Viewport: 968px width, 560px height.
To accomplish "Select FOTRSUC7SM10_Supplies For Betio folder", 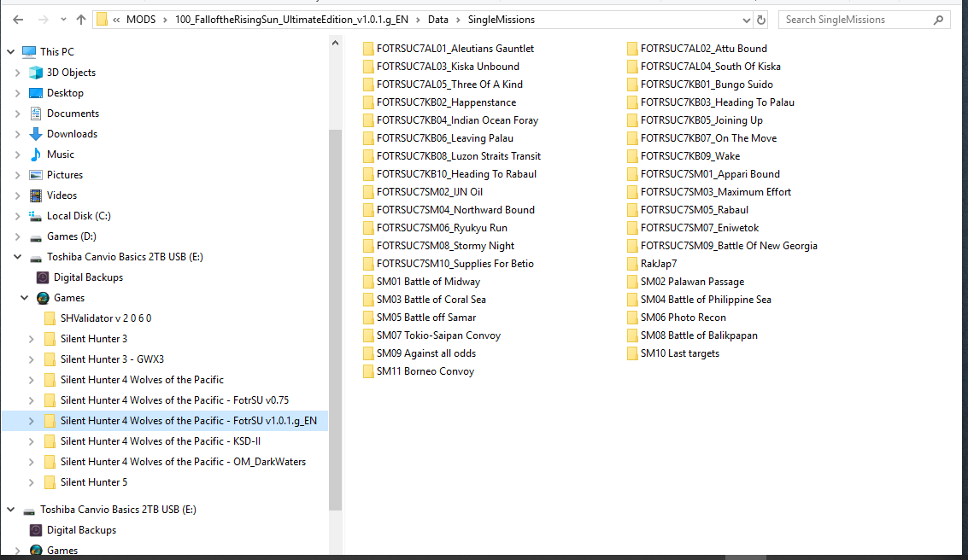I will tap(455, 263).
